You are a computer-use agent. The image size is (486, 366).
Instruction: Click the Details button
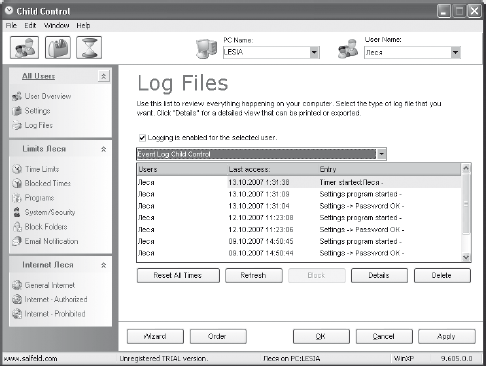(379, 276)
